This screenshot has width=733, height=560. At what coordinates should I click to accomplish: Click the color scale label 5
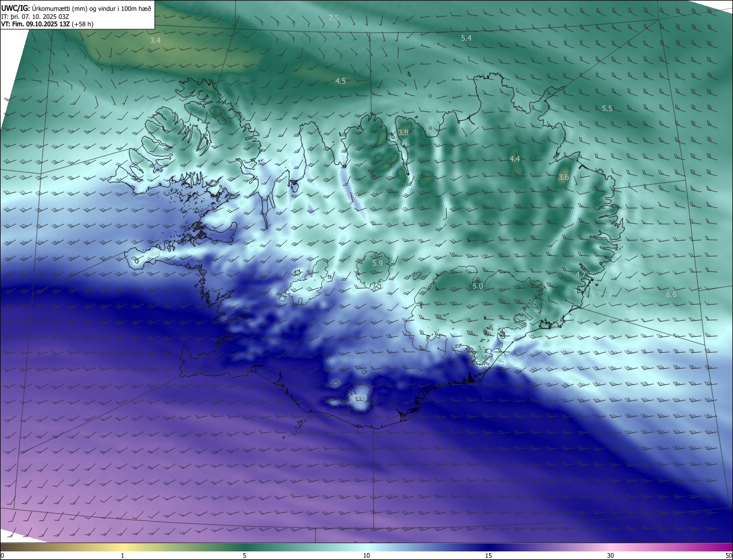pyautogui.click(x=245, y=555)
